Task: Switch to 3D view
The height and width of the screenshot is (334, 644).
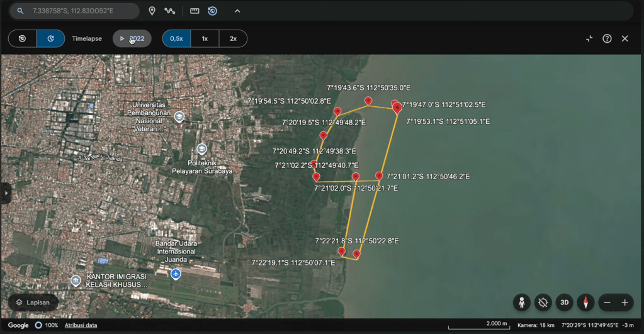Action: (x=564, y=303)
